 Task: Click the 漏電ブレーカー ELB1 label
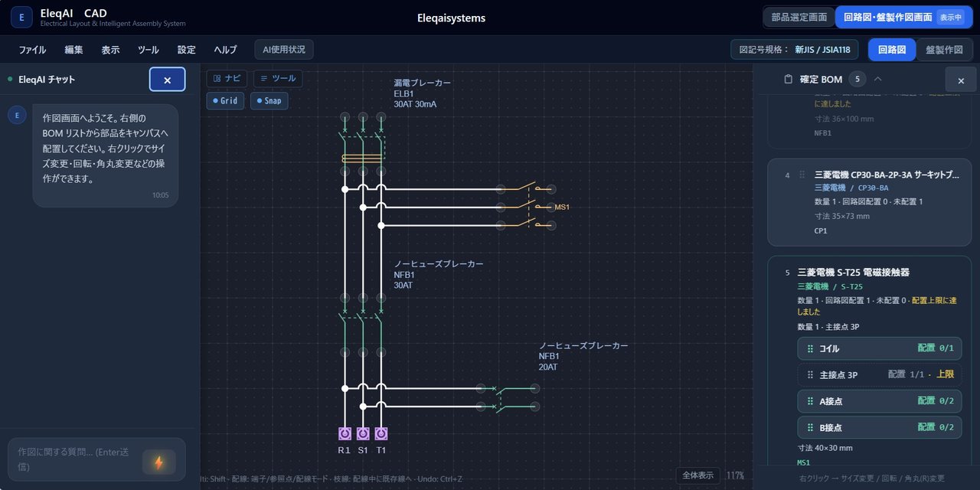pyautogui.click(x=422, y=93)
